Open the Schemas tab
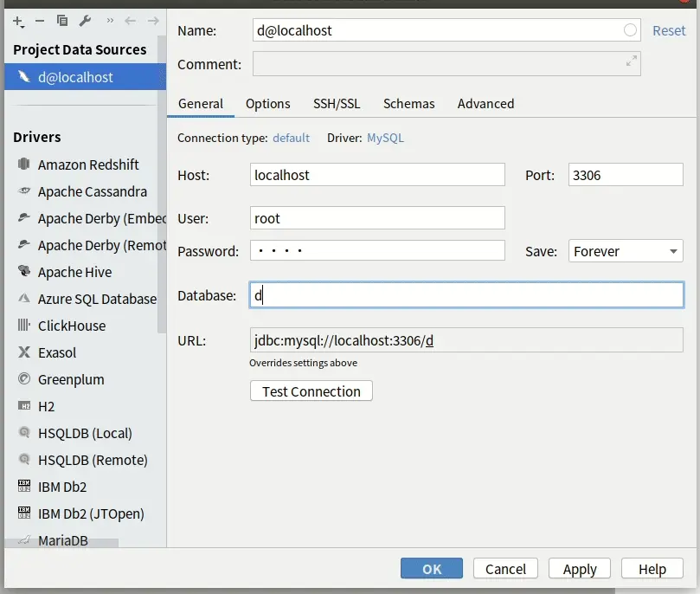This screenshot has width=700, height=594. [409, 104]
